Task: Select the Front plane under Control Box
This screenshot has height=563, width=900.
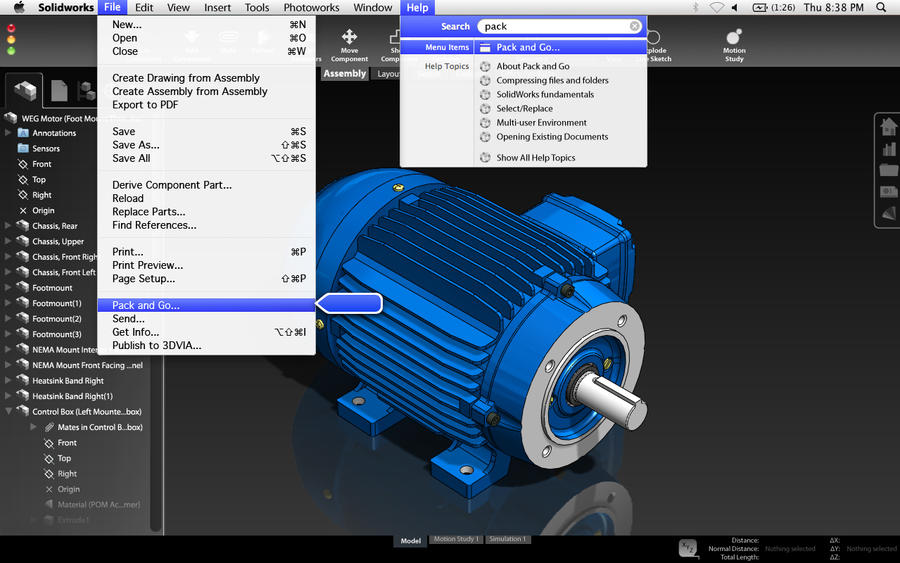Action: [x=67, y=442]
